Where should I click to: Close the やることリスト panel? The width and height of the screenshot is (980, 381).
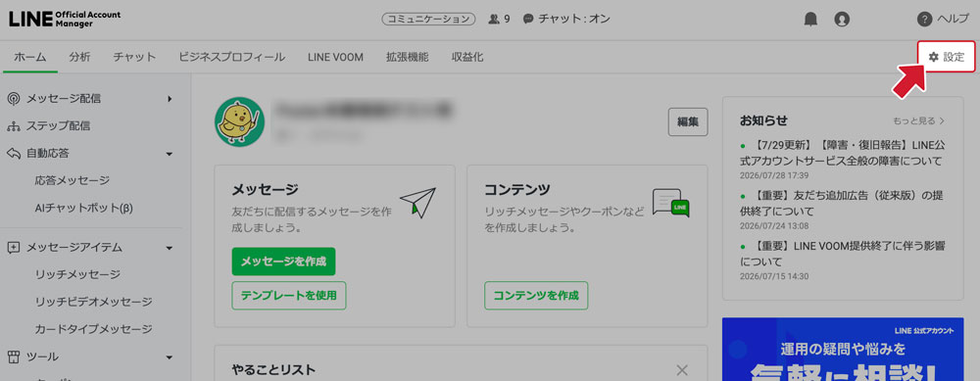[682, 369]
